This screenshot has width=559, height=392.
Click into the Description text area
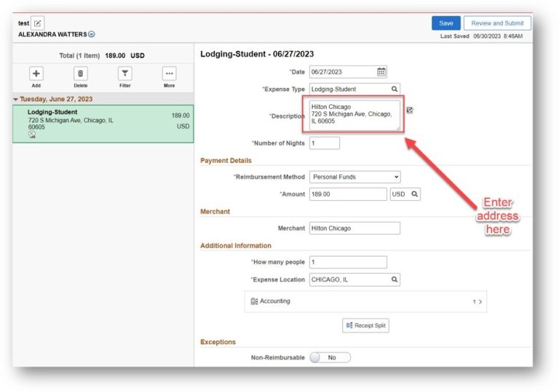point(354,115)
